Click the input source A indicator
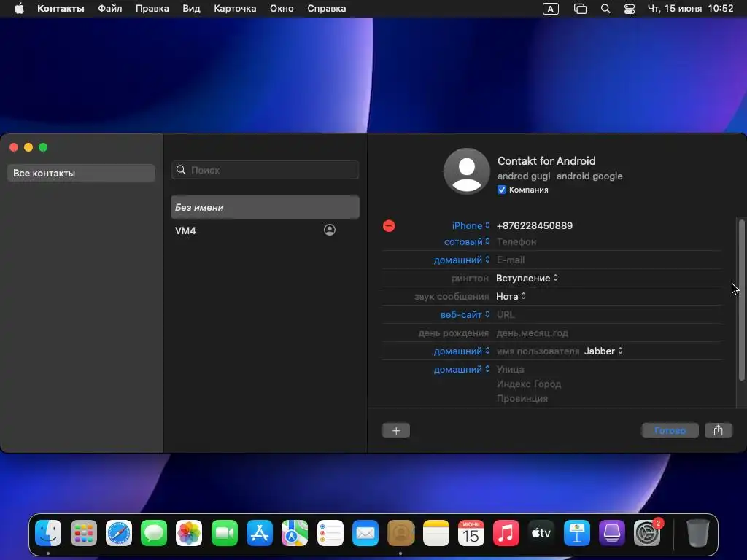 (551, 9)
